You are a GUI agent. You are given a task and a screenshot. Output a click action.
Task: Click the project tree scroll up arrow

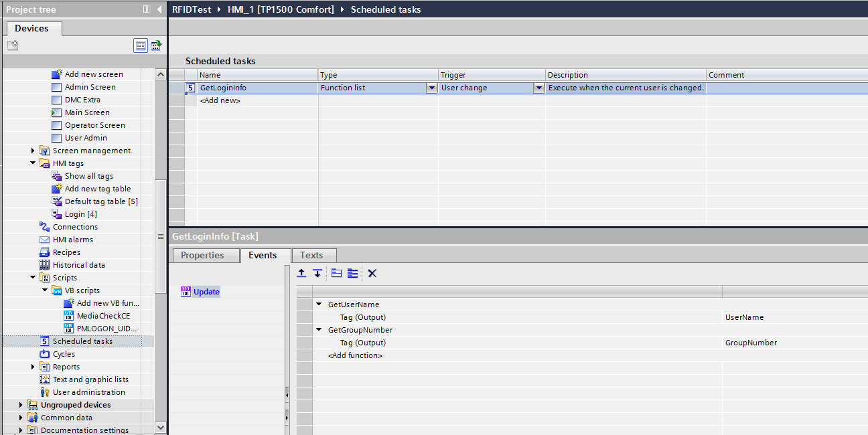[160, 74]
